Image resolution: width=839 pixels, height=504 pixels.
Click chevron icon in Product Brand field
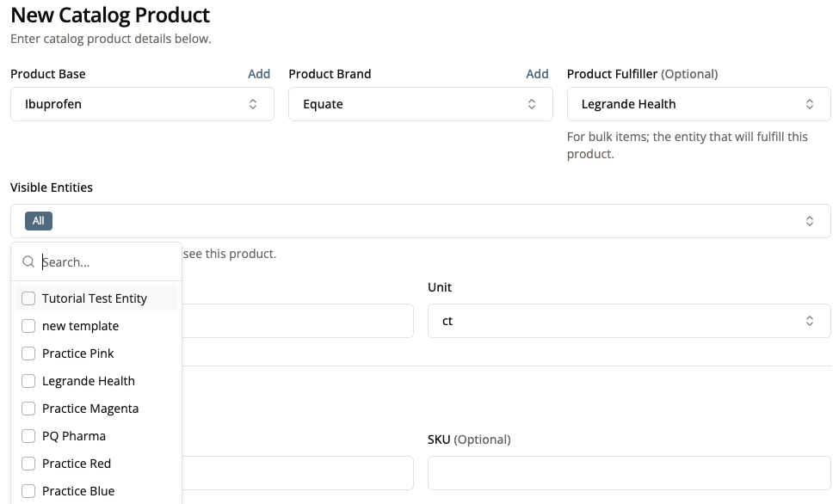[x=531, y=104]
